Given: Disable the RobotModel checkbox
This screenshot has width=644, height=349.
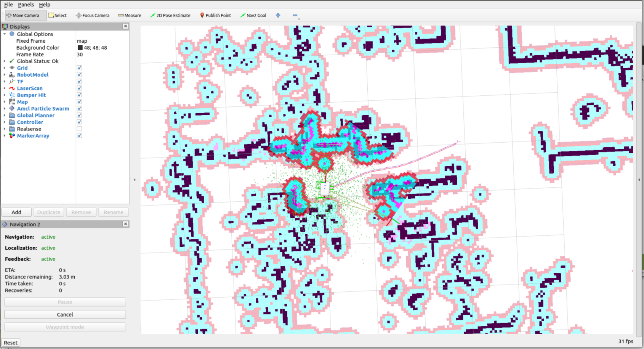Looking at the screenshot, I should pos(79,75).
